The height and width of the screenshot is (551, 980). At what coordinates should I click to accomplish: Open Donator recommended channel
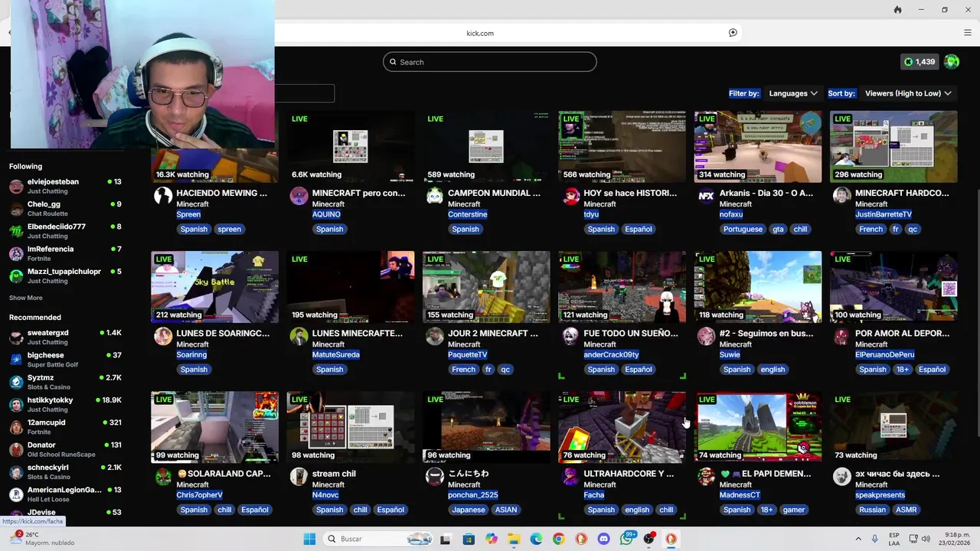coord(65,449)
